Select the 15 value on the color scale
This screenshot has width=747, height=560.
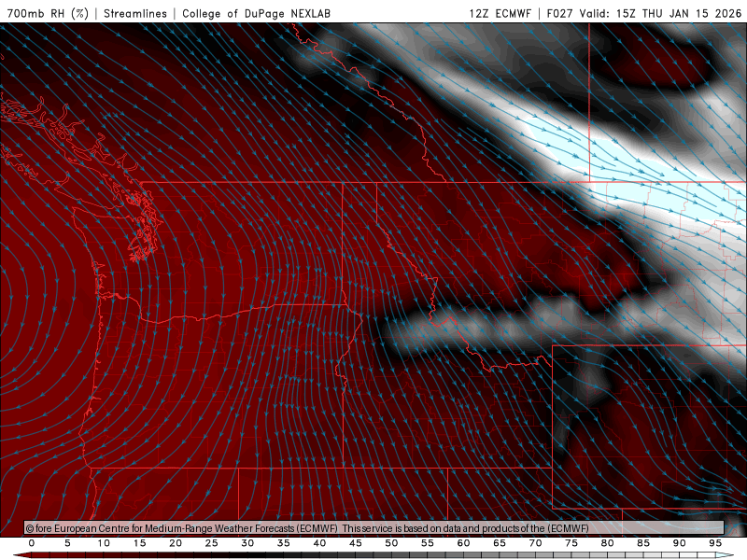point(139,543)
